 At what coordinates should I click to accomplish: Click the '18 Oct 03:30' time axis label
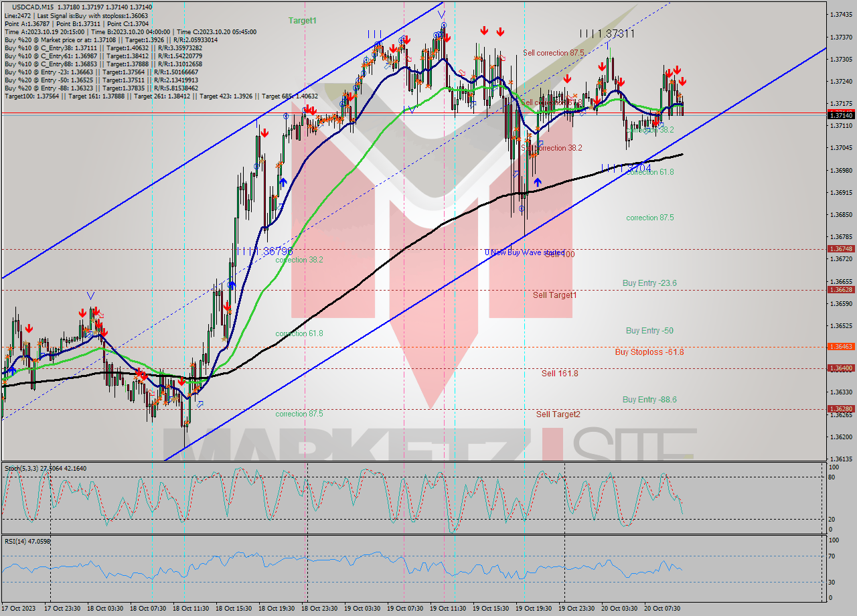tap(104, 609)
